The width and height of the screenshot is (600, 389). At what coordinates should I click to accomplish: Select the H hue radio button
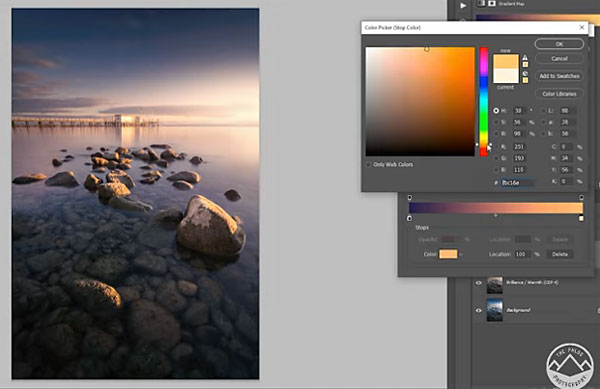point(496,111)
